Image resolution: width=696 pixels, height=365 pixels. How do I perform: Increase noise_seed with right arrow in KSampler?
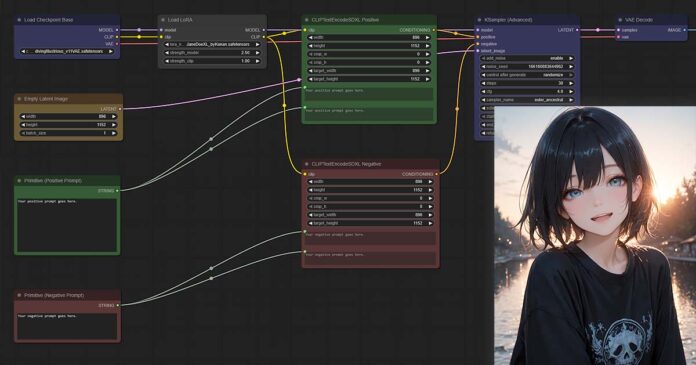tap(571, 67)
